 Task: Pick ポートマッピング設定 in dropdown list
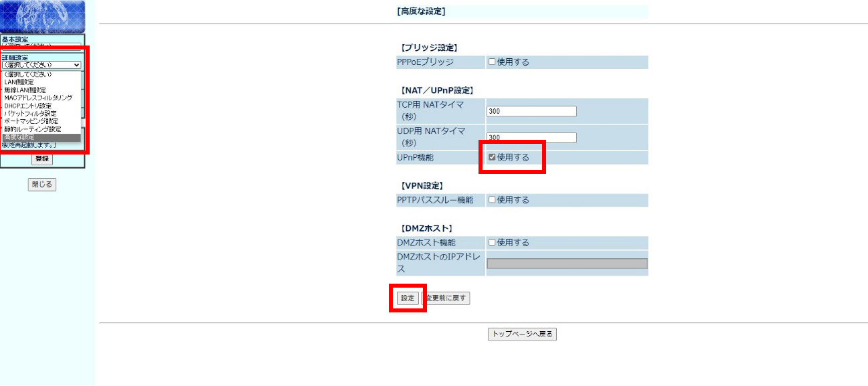[x=31, y=121]
